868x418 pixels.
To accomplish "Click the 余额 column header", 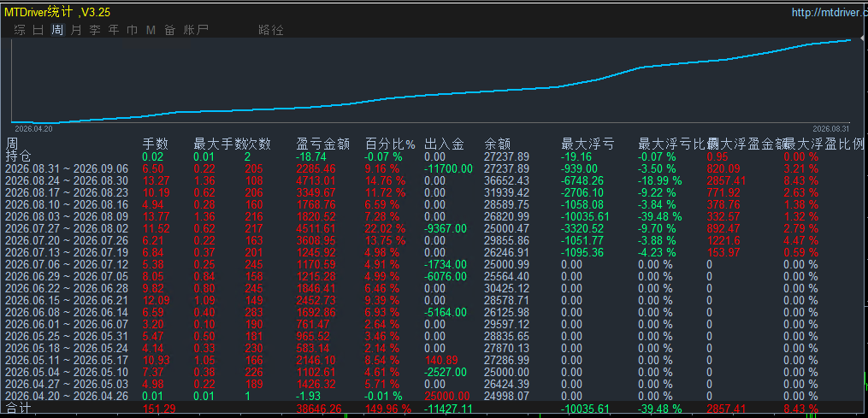I will point(497,144).
